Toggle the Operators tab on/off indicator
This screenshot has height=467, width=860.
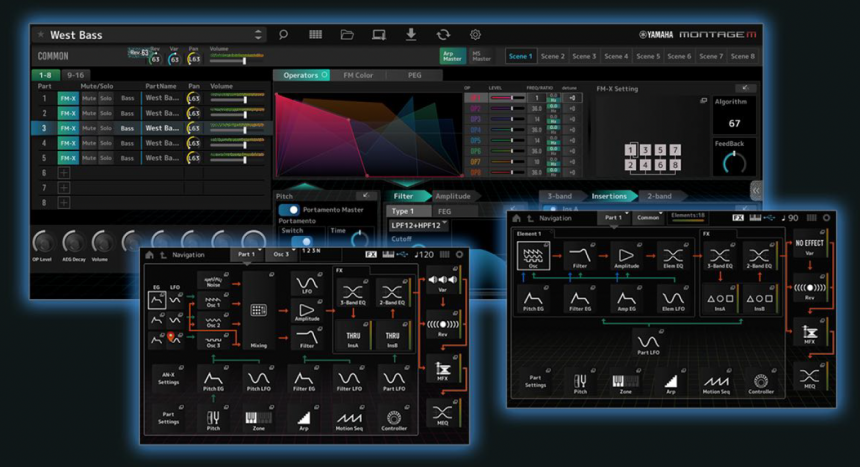[x=324, y=75]
